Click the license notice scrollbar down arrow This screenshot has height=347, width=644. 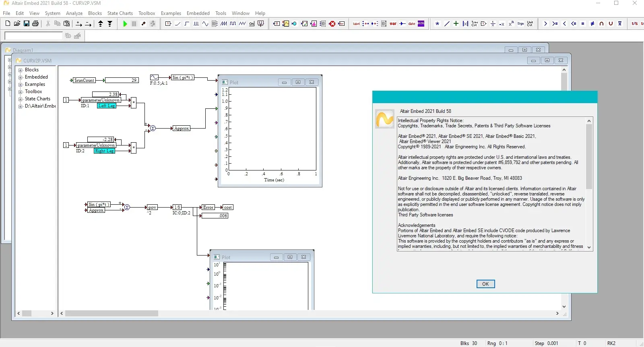coord(589,247)
